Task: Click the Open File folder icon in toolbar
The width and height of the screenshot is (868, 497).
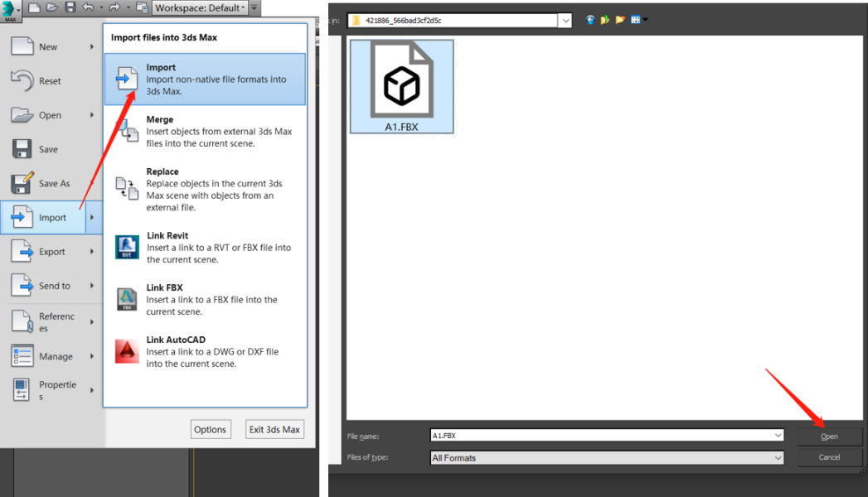Action: pos(52,7)
